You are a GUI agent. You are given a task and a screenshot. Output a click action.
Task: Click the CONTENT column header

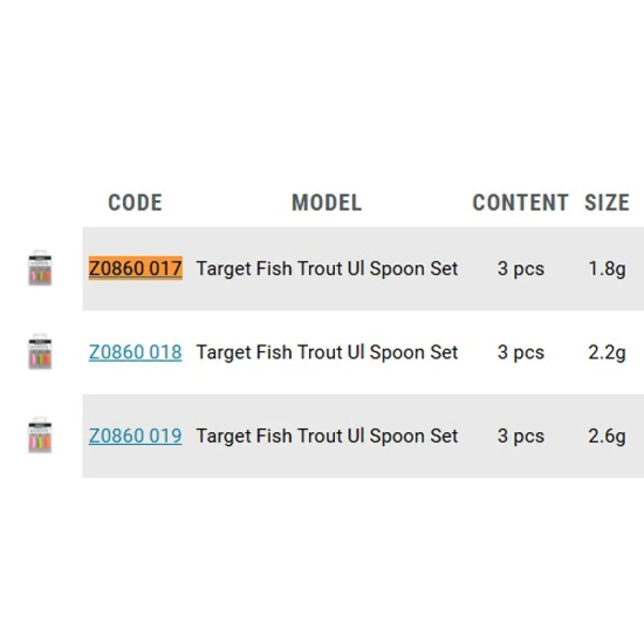(520, 202)
